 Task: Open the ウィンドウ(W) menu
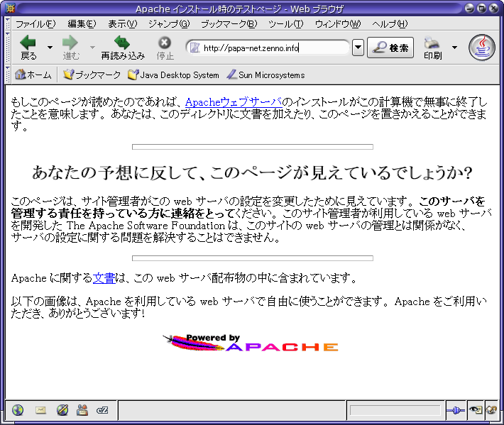[337, 24]
